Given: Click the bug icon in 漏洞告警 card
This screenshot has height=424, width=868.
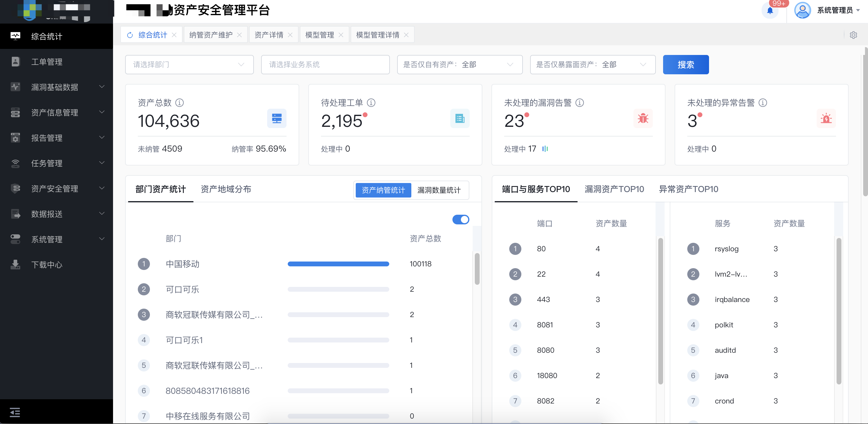Looking at the screenshot, I should click(x=643, y=119).
